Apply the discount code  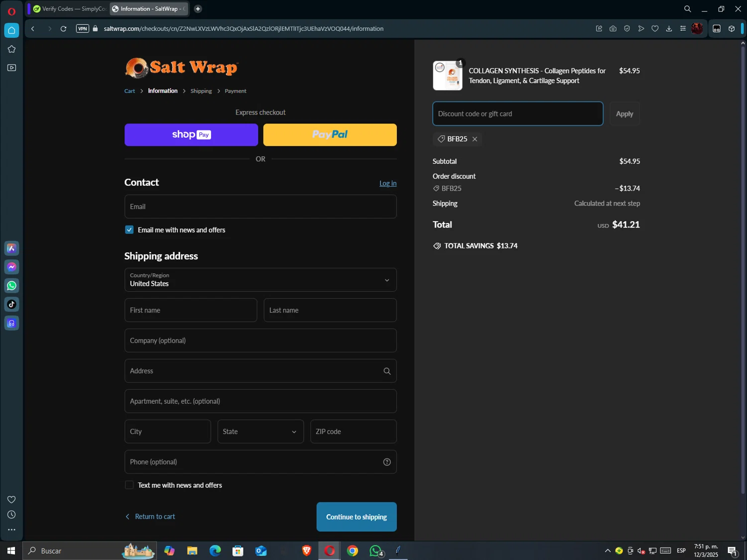(x=624, y=114)
